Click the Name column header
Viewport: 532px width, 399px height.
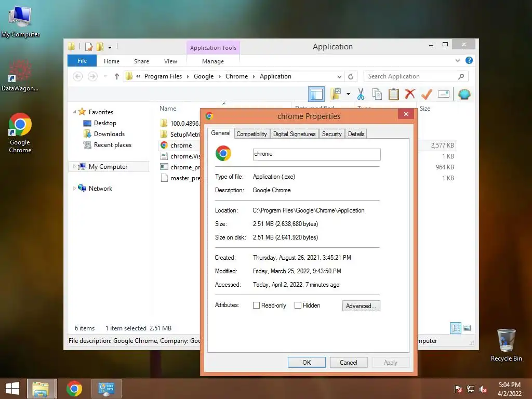pyautogui.click(x=168, y=109)
